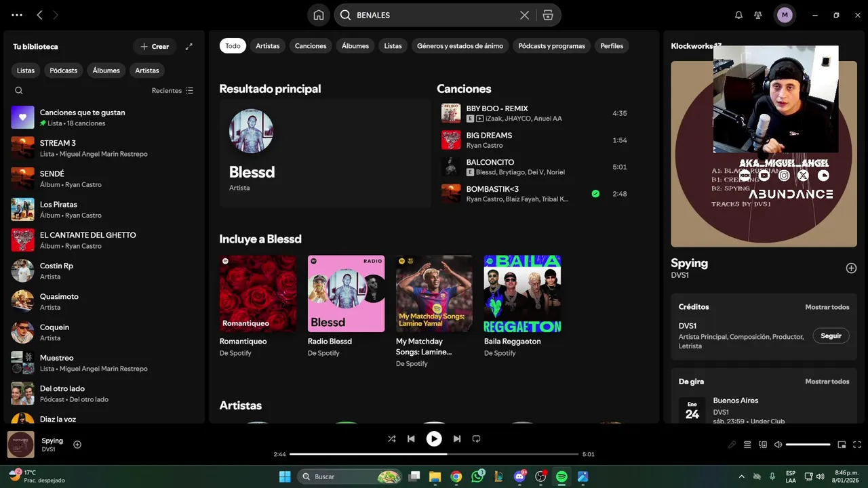Open the Romantiqueo playlist cover
Viewport: 868px width, 488px height.
coord(258,293)
